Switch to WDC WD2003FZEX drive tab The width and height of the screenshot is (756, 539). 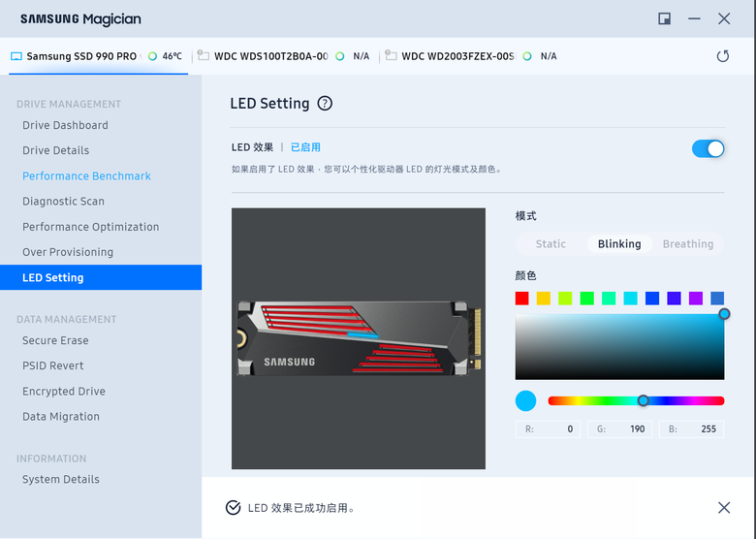click(x=473, y=56)
